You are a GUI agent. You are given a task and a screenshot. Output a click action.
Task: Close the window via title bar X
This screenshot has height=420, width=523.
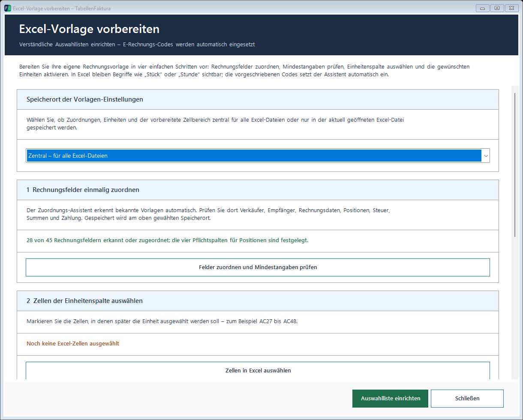coord(512,8)
